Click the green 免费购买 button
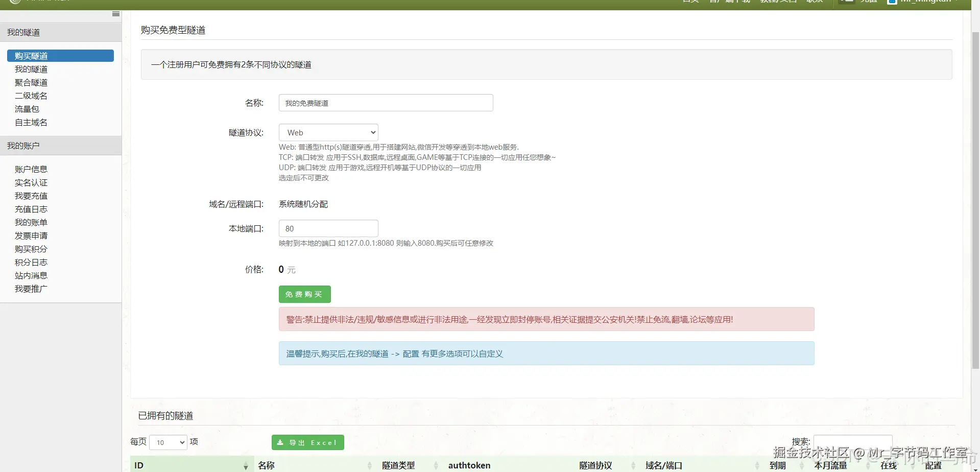 click(x=304, y=294)
